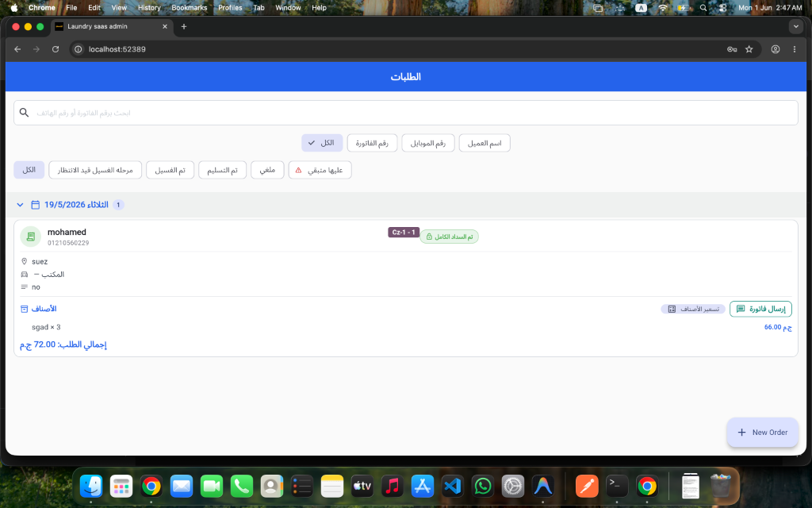812x508 pixels.
Task: Click the New Order button
Action: [762, 433]
